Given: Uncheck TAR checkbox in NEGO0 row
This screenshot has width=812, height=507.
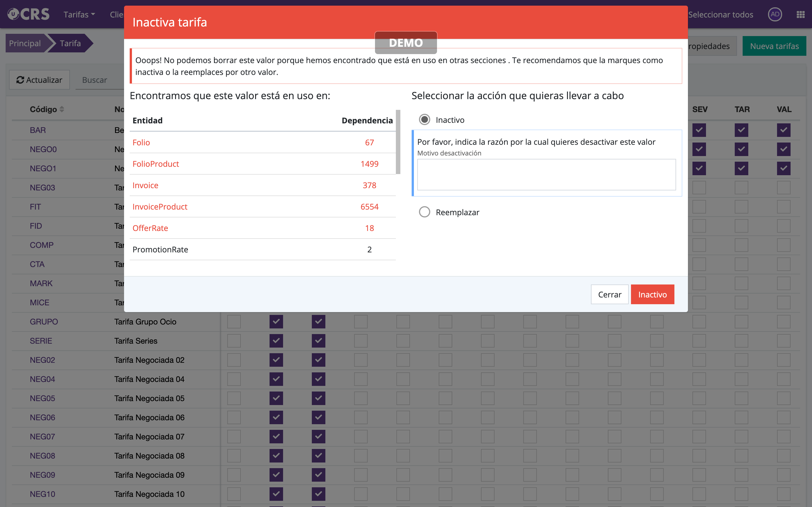Looking at the screenshot, I should tap(741, 149).
